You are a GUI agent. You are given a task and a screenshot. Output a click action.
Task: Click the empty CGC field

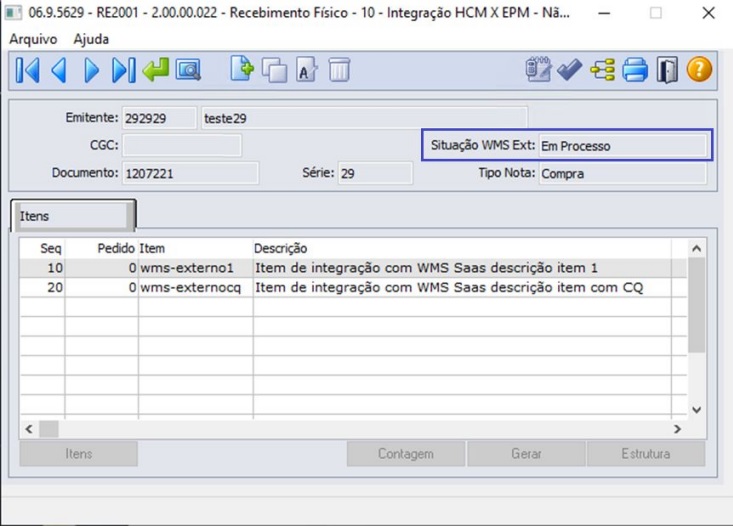click(x=182, y=145)
